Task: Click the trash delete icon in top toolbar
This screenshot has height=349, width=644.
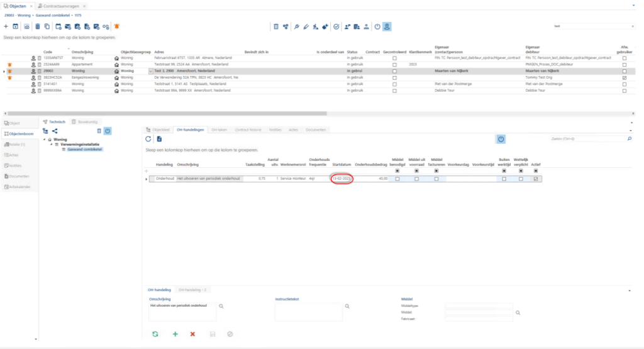Action: click(37, 26)
